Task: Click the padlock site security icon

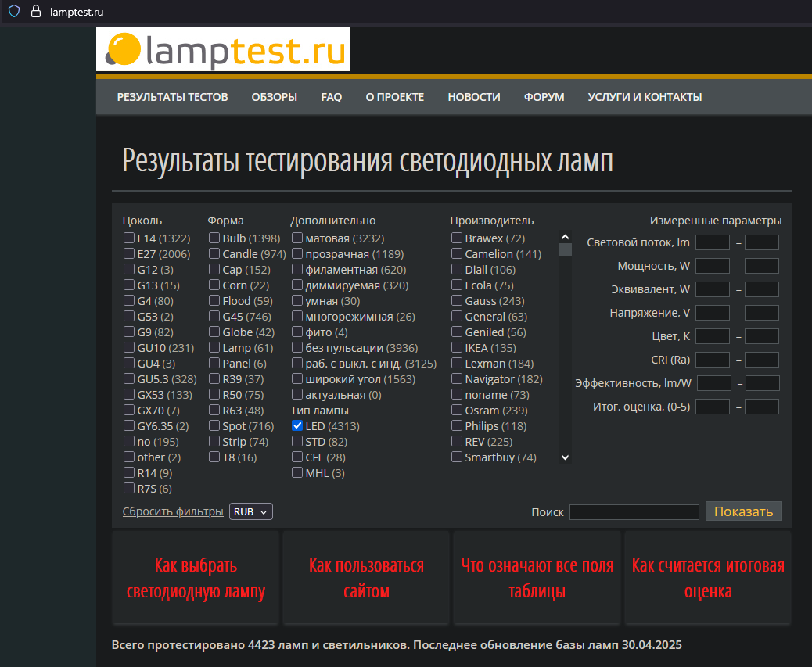Action: (x=36, y=12)
